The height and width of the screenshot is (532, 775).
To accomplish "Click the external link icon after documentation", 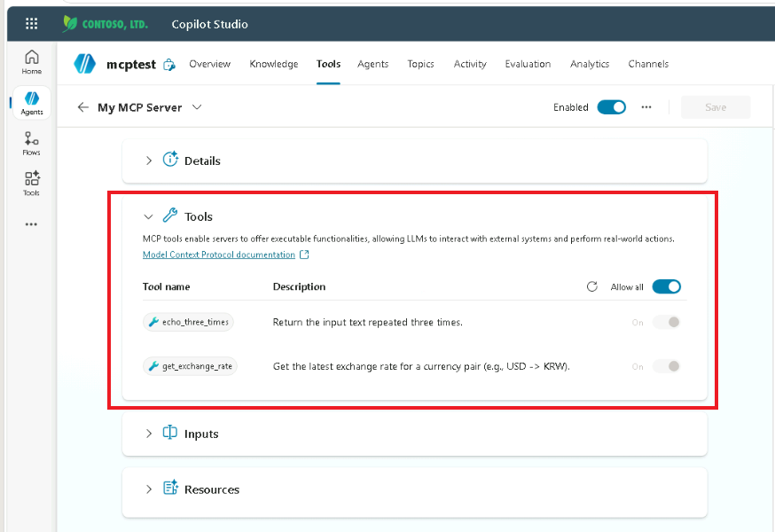I will (304, 254).
